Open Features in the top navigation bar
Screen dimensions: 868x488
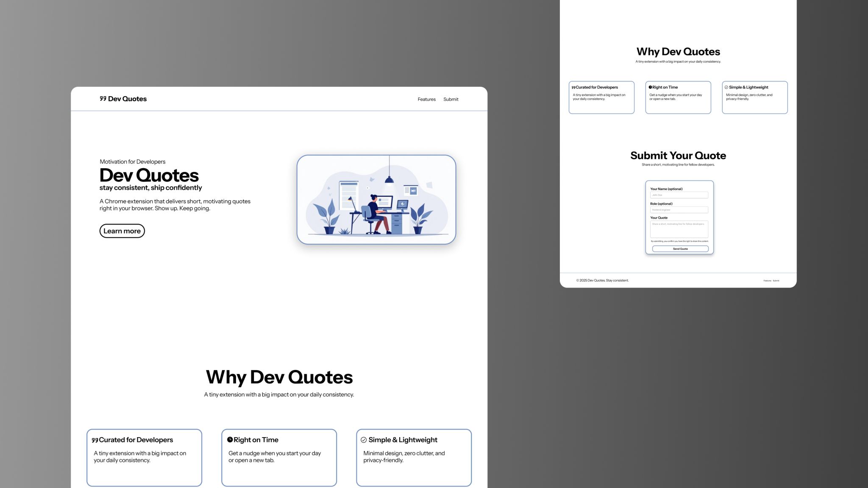[426, 100]
